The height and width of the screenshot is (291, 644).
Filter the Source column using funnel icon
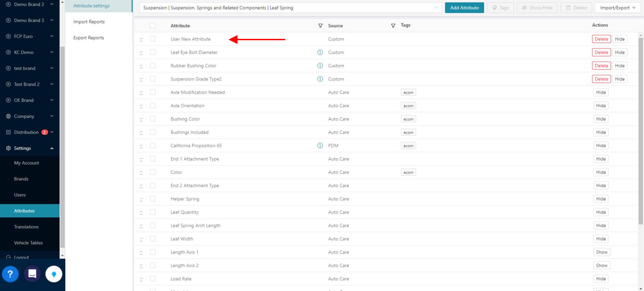[393, 26]
